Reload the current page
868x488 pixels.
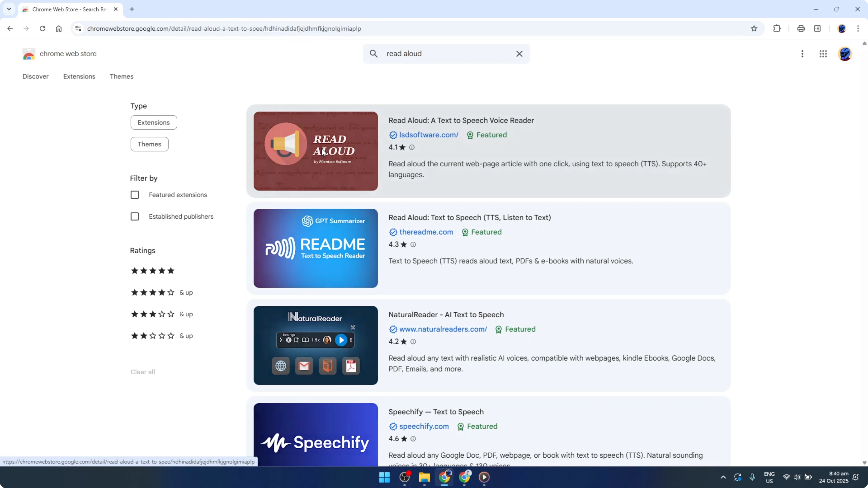click(42, 29)
